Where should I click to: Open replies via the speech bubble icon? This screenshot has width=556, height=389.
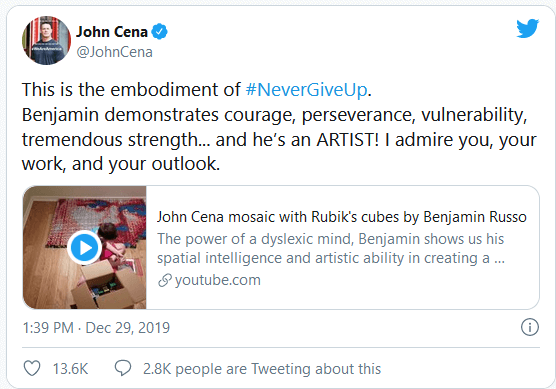coord(123,368)
